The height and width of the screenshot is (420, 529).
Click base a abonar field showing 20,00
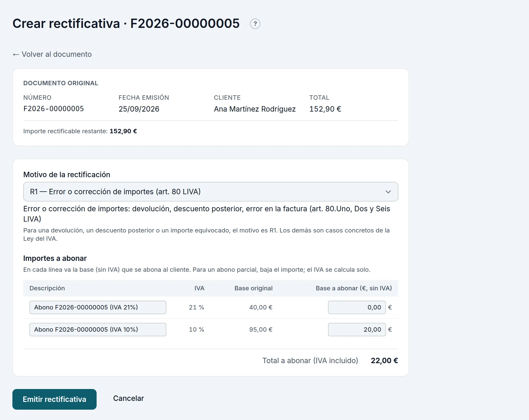[357, 330]
